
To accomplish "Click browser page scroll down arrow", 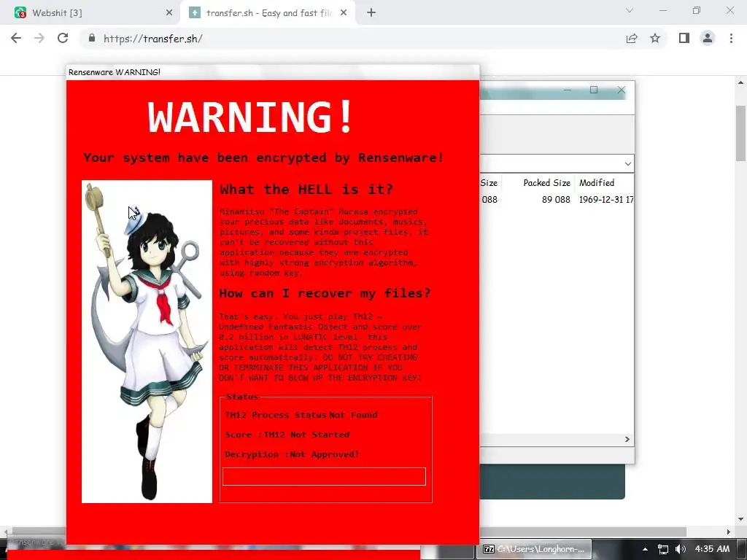I will click(741, 519).
